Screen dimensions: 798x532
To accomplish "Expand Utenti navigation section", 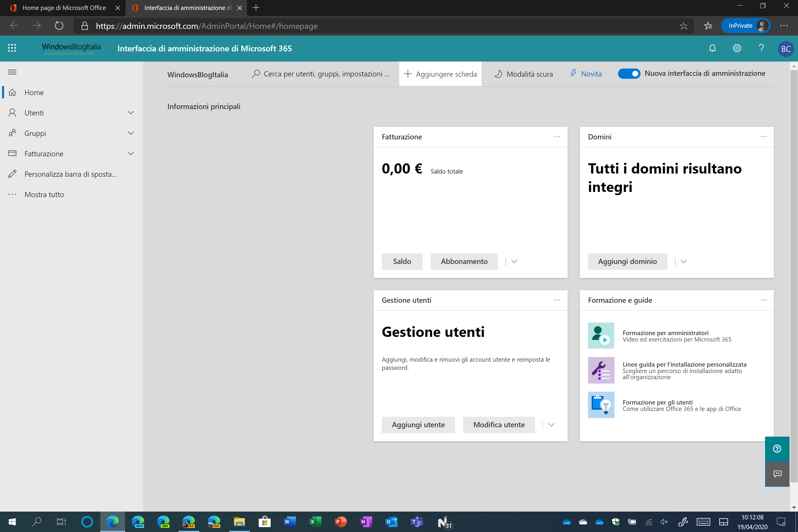I will 131,113.
